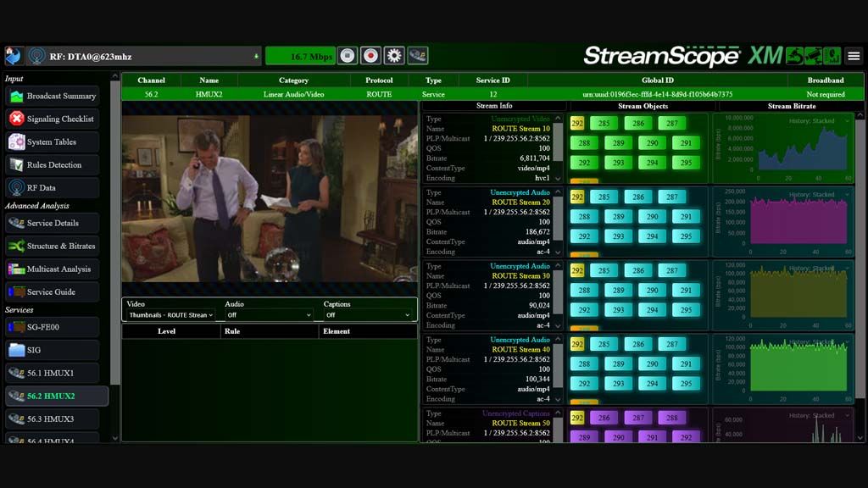Click scroll-up arrow in Stream 10 info box
Screen dimensions: 868x488
[558, 119]
